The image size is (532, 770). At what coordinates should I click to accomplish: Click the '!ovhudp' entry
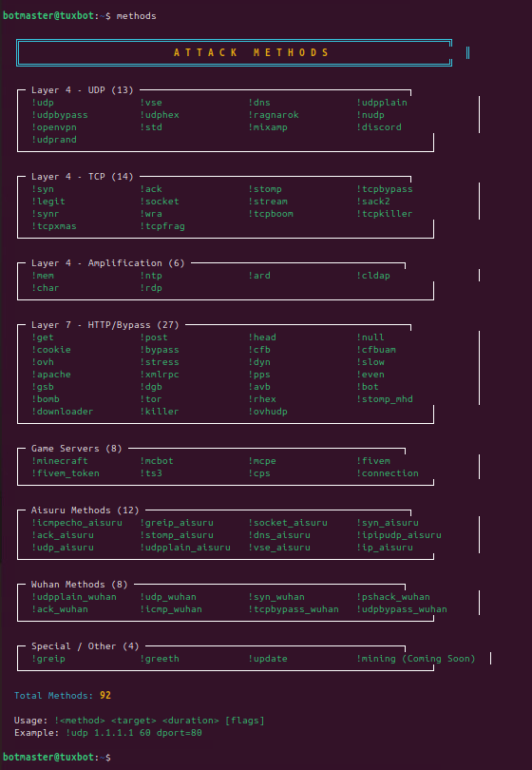[x=268, y=412]
